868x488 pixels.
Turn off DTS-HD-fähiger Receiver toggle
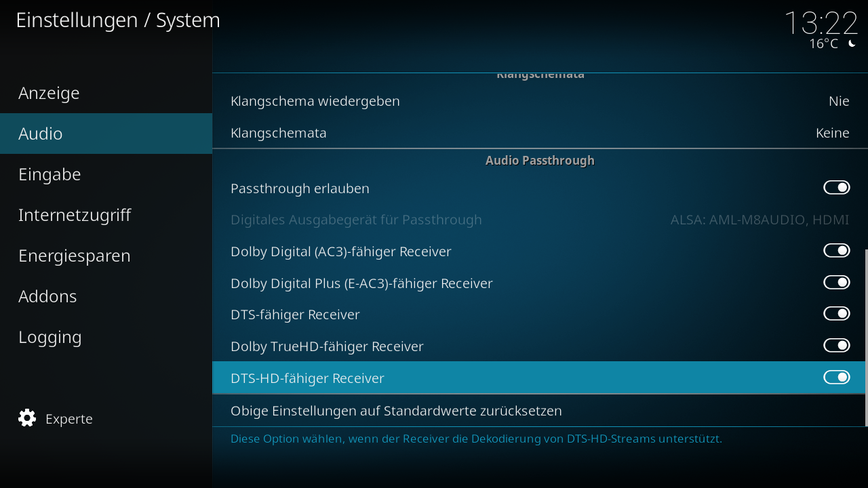[x=837, y=378]
